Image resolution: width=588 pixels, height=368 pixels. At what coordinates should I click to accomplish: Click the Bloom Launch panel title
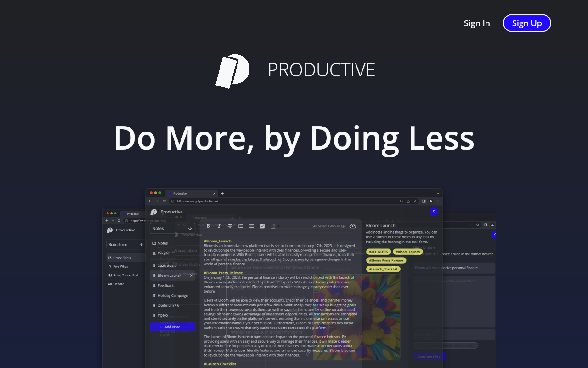(x=381, y=225)
